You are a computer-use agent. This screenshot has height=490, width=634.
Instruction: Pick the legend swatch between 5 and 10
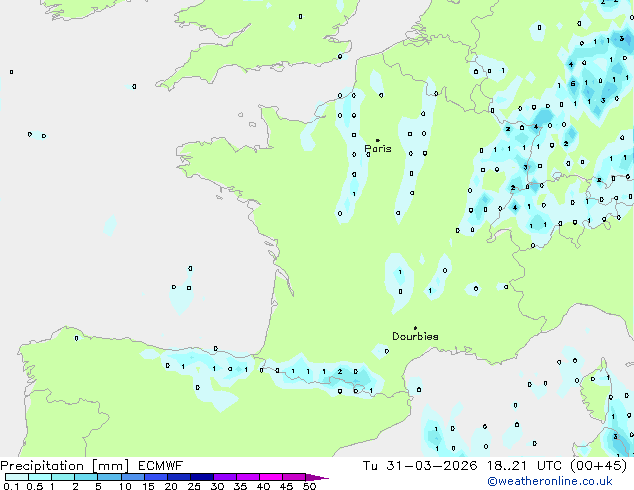[x=110, y=478]
